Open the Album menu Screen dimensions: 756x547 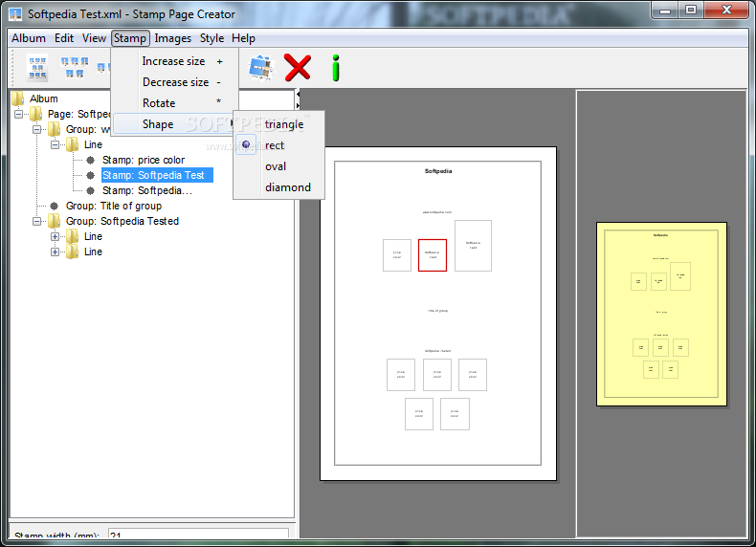[29, 38]
